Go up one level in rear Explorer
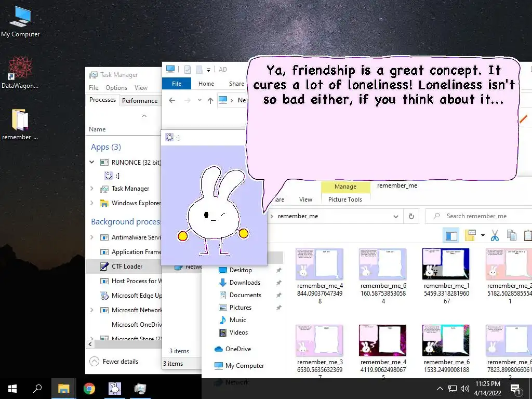This screenshot has height=399, width=532. [x=210, y=100]
